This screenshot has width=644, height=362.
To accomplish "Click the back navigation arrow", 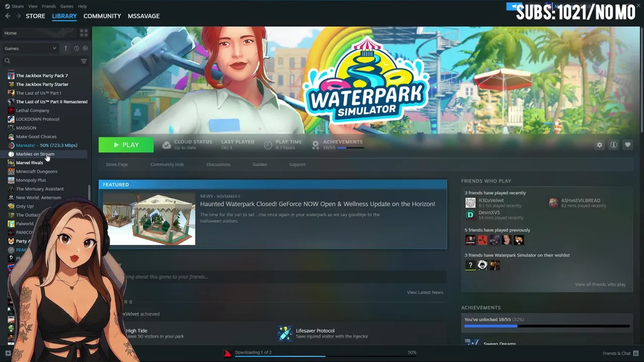I will point(8,16).
